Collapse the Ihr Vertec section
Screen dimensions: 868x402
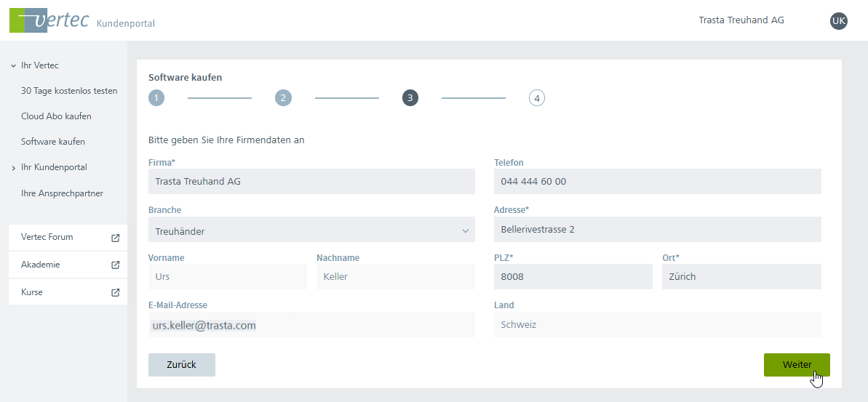13,66
